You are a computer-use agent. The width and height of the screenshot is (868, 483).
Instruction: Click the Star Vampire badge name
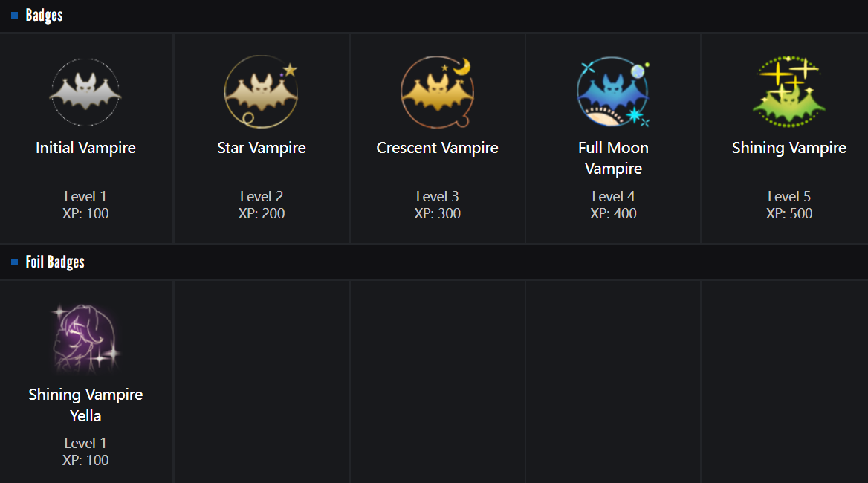pyautogui.click(x=262, y=148)
